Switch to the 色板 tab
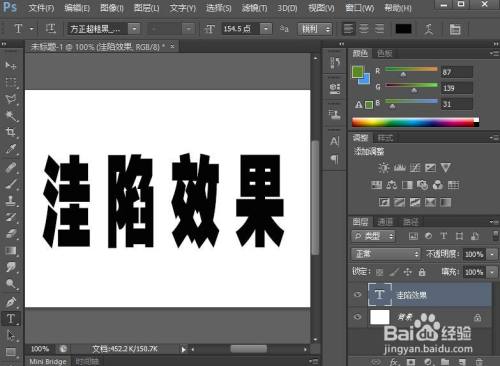Image resolution: width=500 pixels, height=366 pixels. point(384,53)
